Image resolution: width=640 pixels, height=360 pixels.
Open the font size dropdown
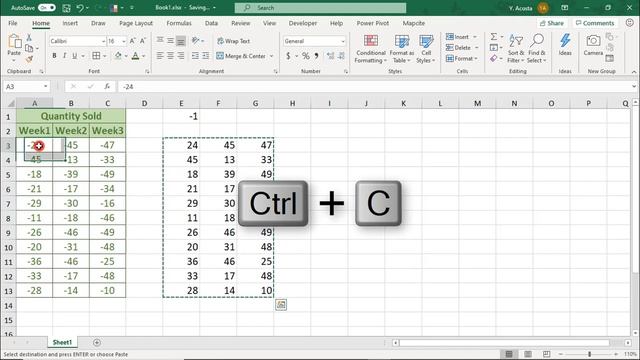point(123,41)
